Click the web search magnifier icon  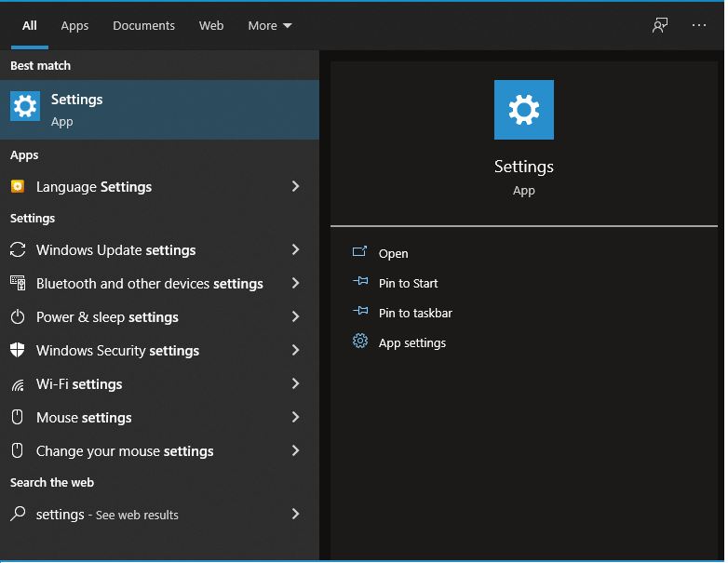[x=18, y=515]
